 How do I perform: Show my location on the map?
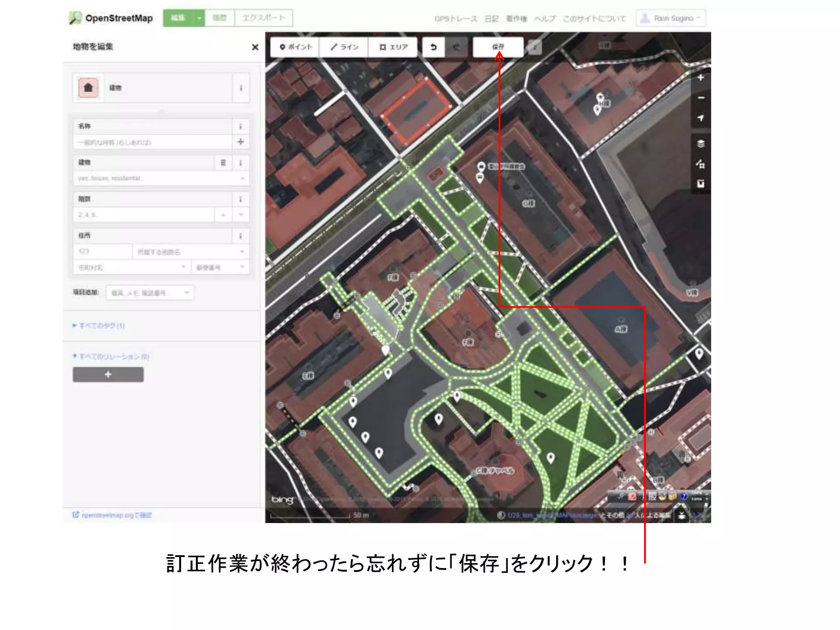click(x=701, y=118)
